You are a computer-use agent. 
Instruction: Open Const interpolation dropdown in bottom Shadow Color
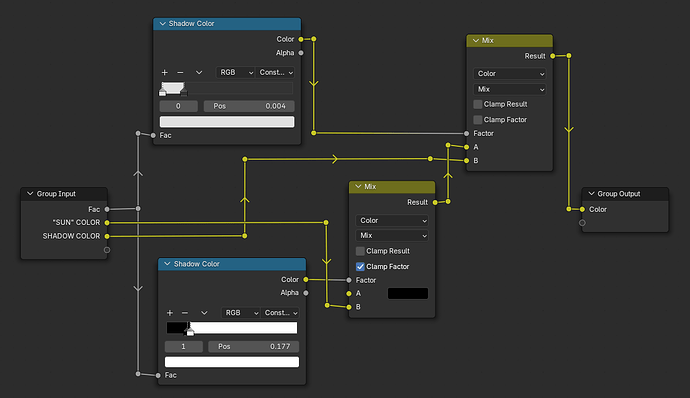pyautogui.click(x=280, y=313)
